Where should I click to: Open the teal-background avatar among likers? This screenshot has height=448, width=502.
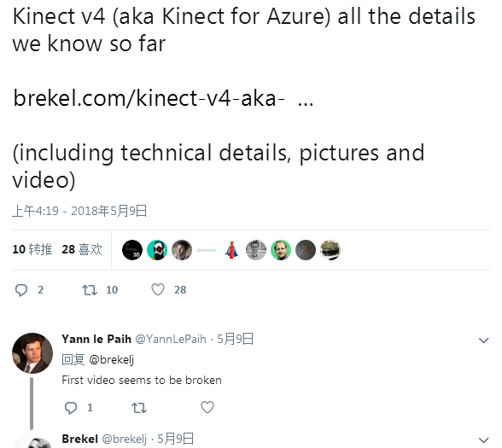tap(157, 250)
